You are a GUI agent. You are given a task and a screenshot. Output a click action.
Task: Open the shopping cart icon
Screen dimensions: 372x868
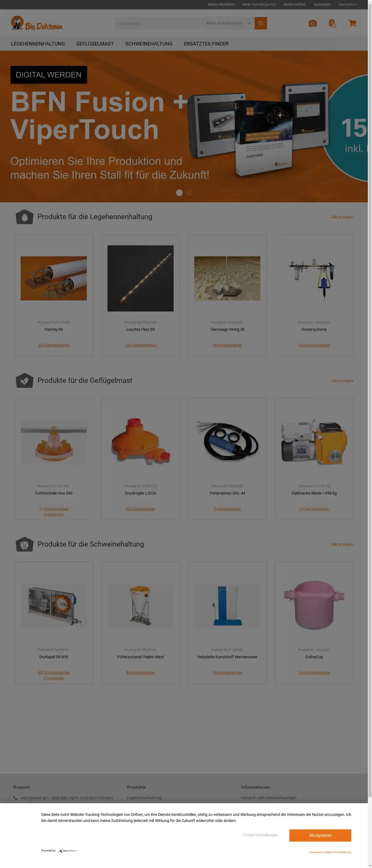point(352,23)
